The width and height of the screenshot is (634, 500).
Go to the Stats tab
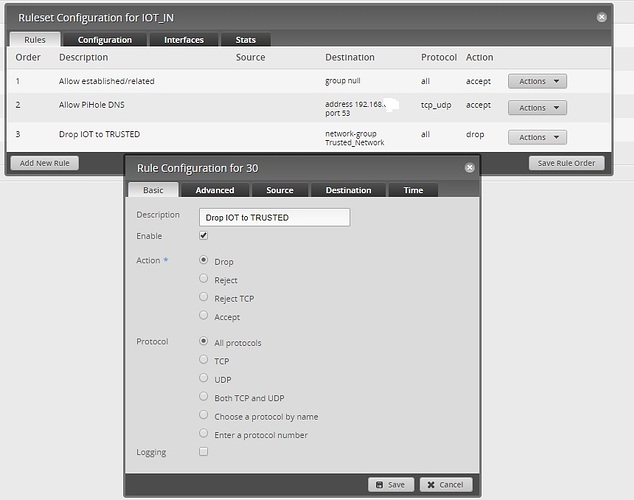tap(245, 40)
